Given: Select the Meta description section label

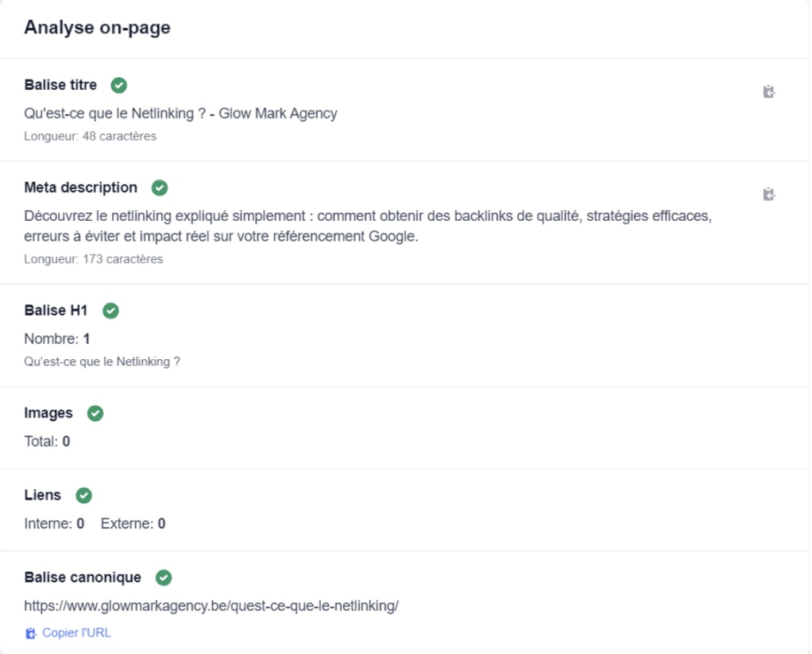Looking at the screenshot, I should [x=79, y=188].
